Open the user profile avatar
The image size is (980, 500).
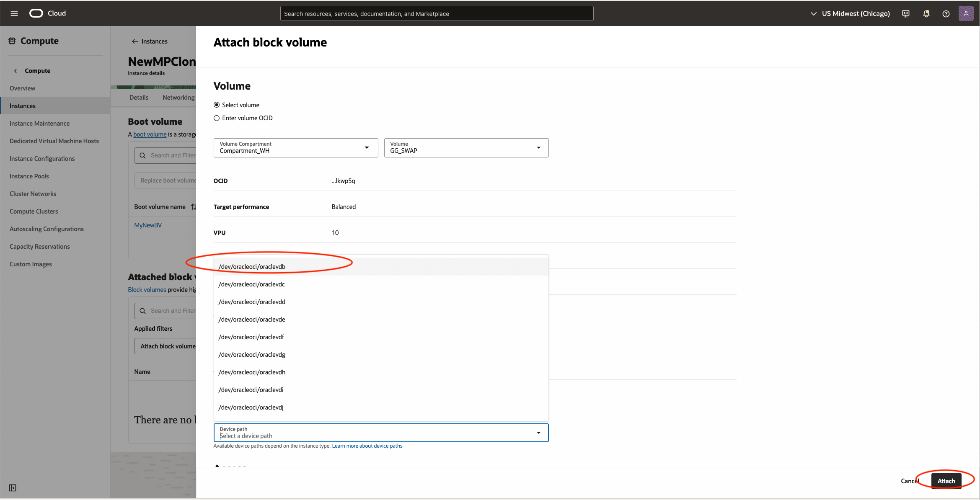[x=966, y=13]
